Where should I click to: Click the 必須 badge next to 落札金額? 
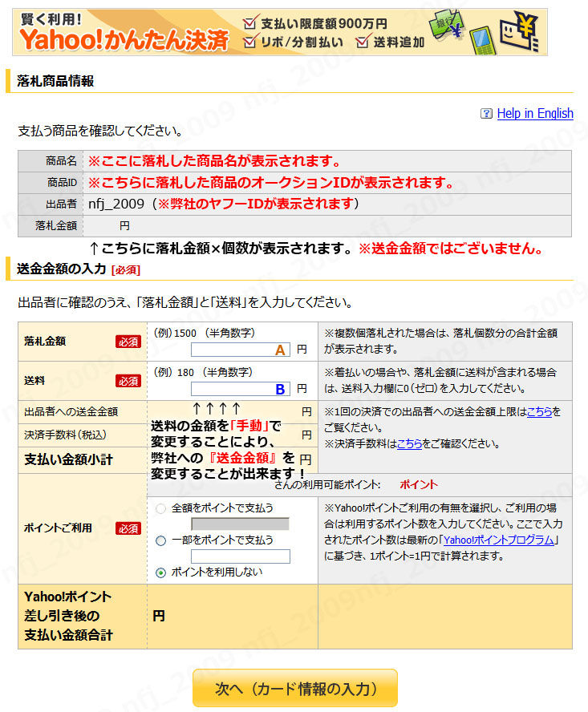point(128,342)
